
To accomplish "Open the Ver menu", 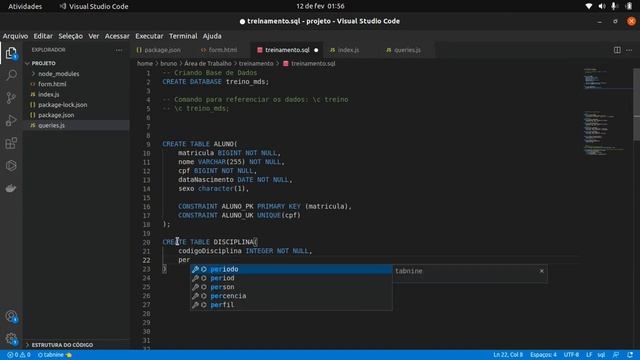I will coord(93,36).
